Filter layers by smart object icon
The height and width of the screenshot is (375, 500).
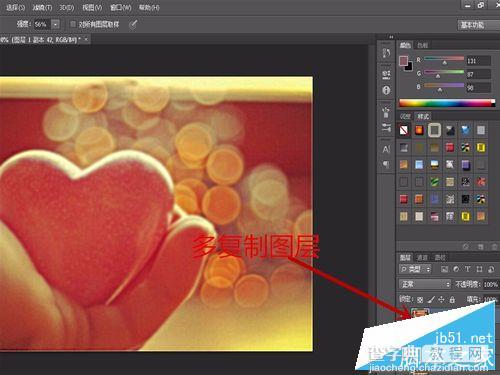coord(491,269)
